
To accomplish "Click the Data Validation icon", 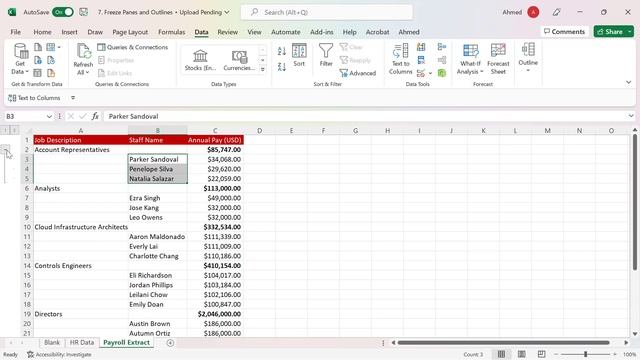I will [421, 73].
